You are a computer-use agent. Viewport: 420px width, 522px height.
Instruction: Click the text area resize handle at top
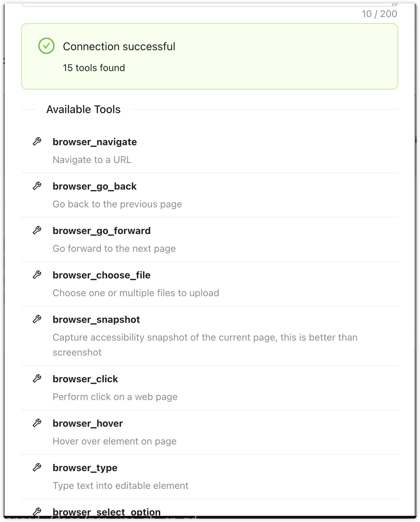coord(394,4)
